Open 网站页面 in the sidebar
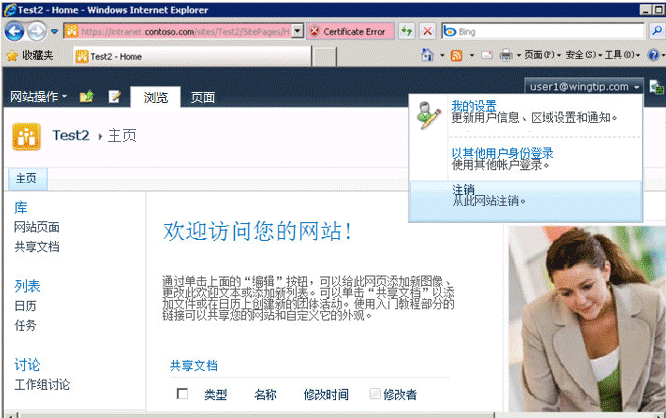 pyautogui.click(x=37, y=227)
